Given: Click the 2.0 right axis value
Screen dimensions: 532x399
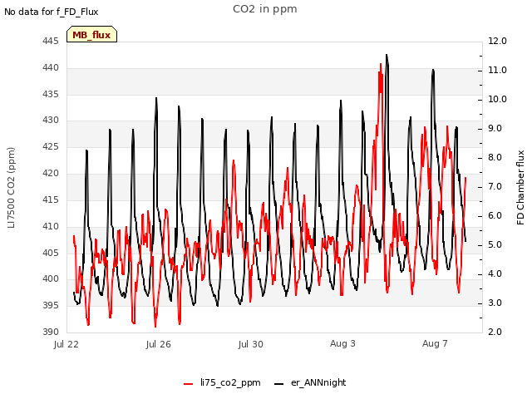Looking at the screenshot, I should (x=495, y=332).
